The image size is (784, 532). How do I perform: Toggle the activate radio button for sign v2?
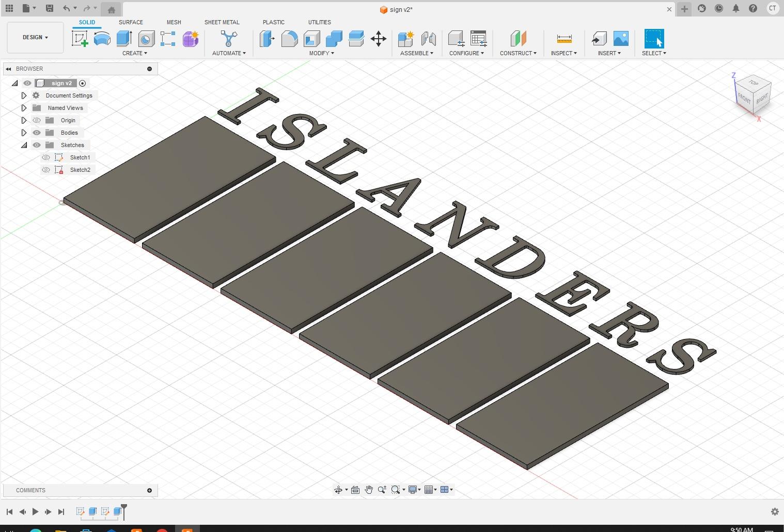pyautogui.click(x=82, y=83)
